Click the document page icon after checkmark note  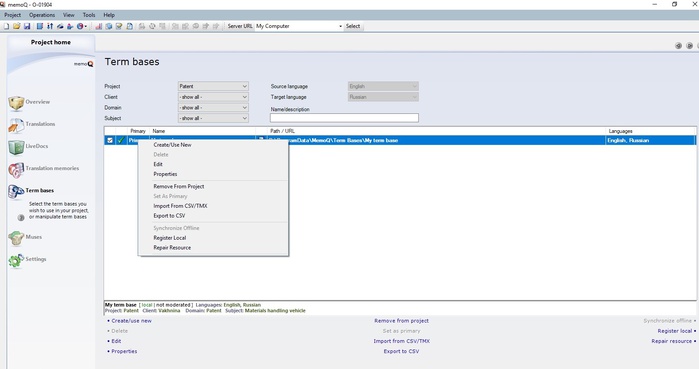click(129, 26)
